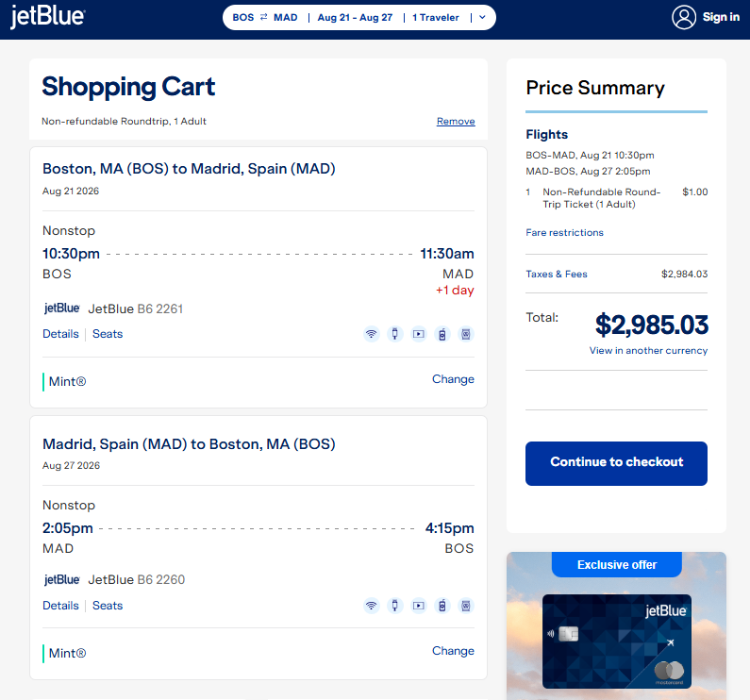View total in another currency
Screen dimensions: 750x700
tap(648, 351)
